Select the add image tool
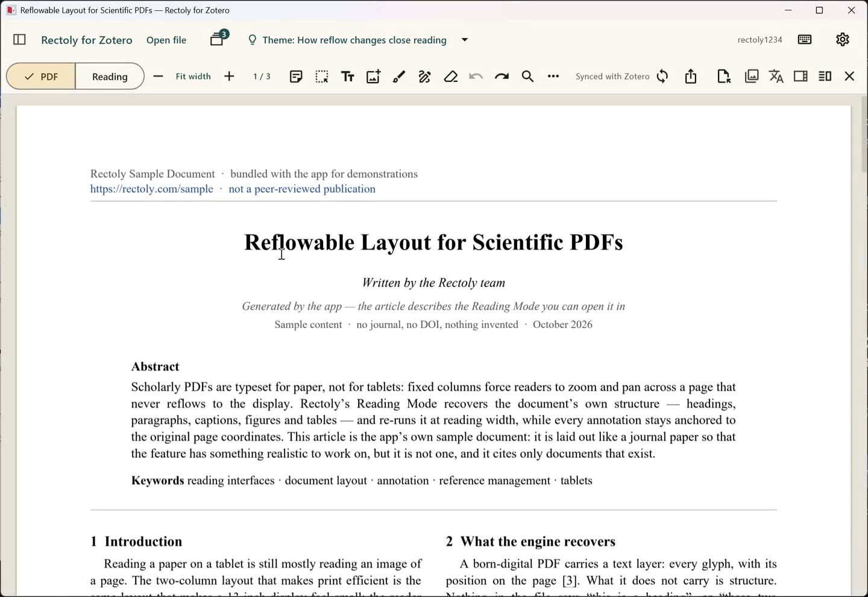 (374, 77)
